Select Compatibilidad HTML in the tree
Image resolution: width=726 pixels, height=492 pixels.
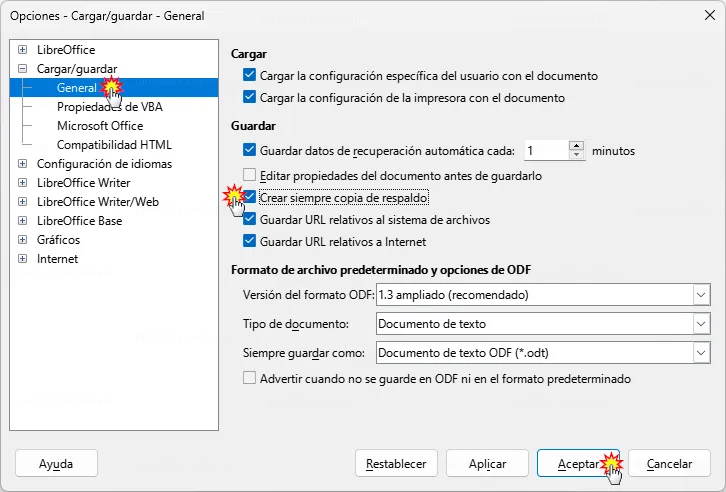[x=114, y=144]
